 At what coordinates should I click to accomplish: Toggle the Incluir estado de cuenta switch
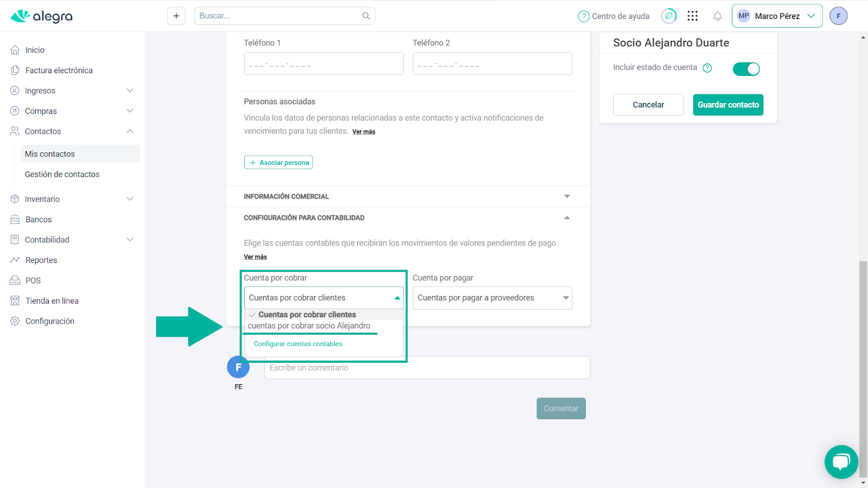click(746, 69)
